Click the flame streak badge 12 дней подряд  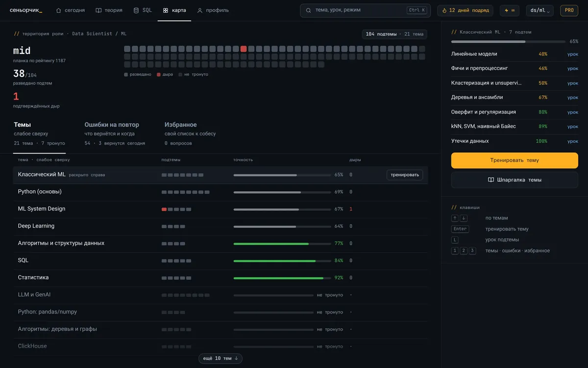tap(465, 10)
